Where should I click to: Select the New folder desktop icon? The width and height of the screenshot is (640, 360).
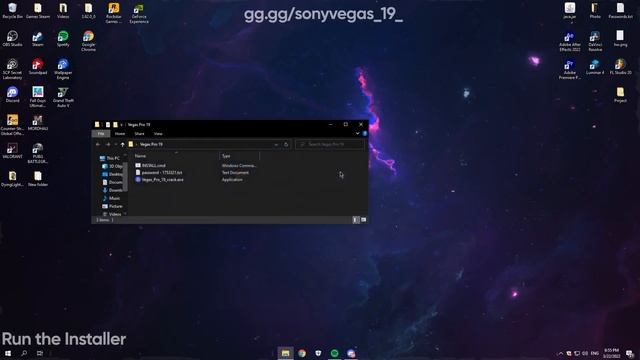[x=38, y=179]
